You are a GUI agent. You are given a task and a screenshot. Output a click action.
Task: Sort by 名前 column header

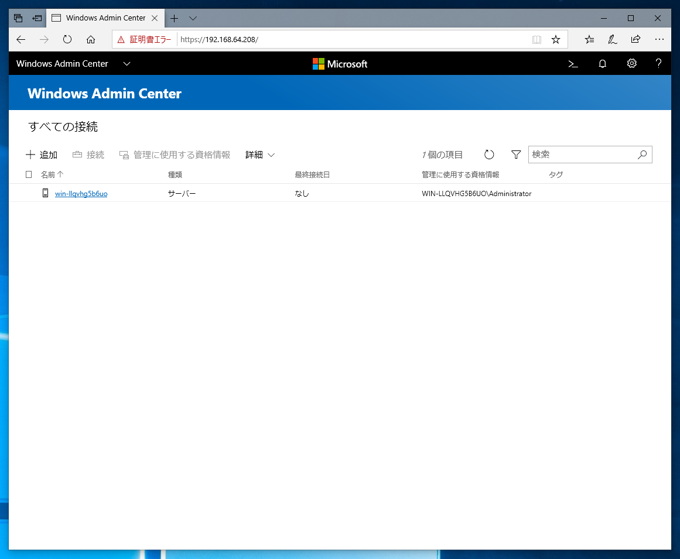52,175
